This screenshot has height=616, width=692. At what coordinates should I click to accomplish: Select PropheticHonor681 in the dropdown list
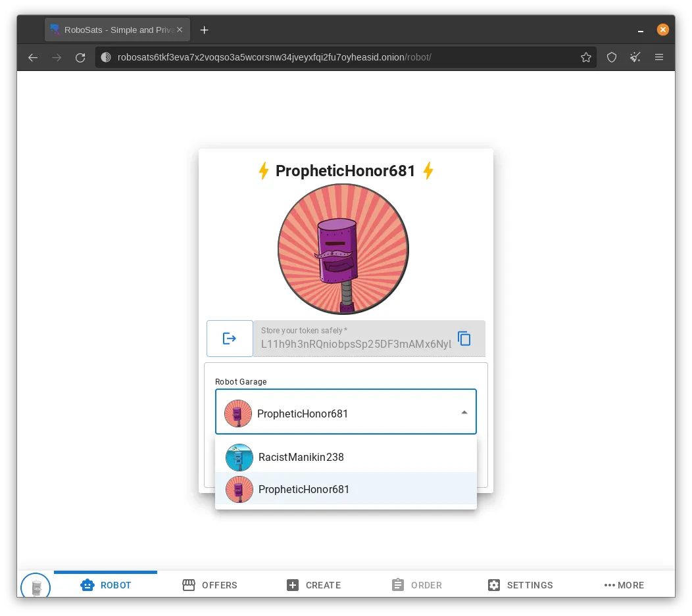click(345, 489)
